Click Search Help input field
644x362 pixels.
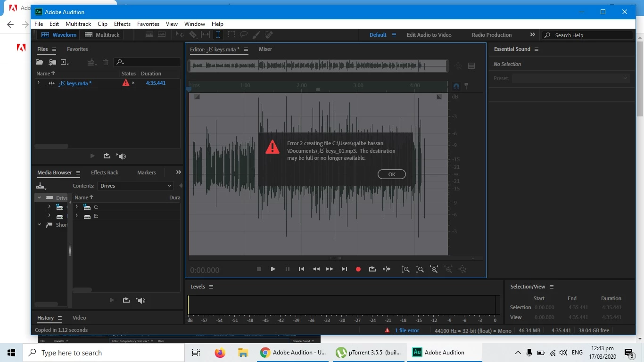[x=587, y=35]
